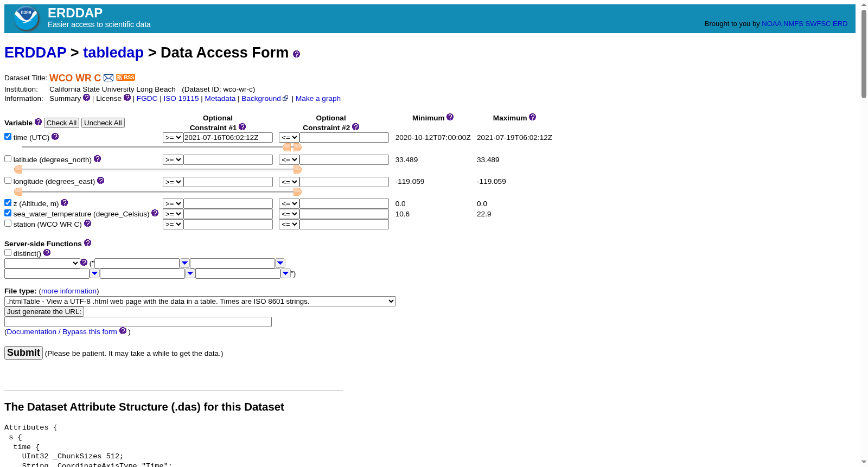Open z altitude constraint #1 operator dropdown
This screenshot has height=467, width=868.
click(173, 204)
